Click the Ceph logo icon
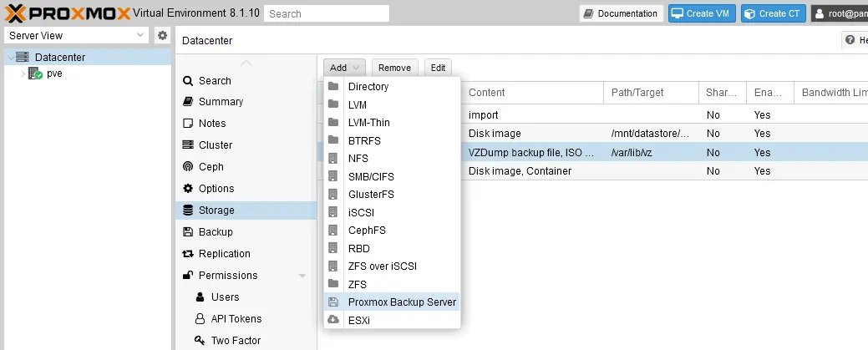The image size is (868, 350). (188, 167)
